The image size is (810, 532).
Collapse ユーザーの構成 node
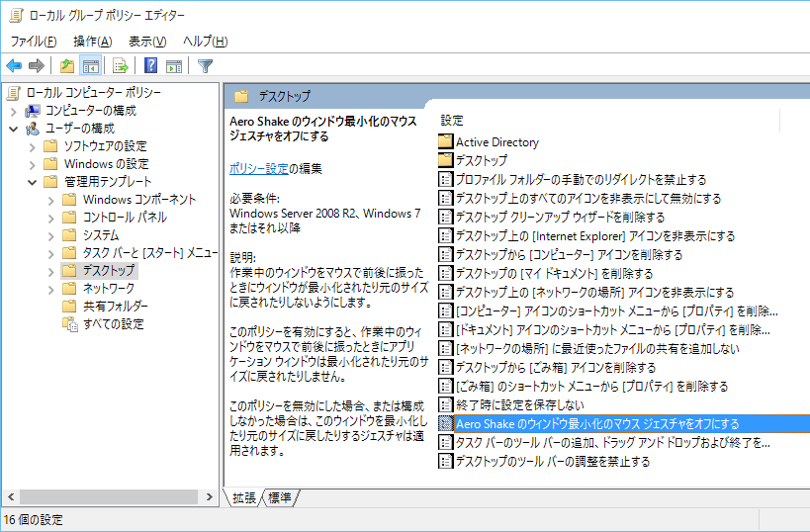(14, 129)
